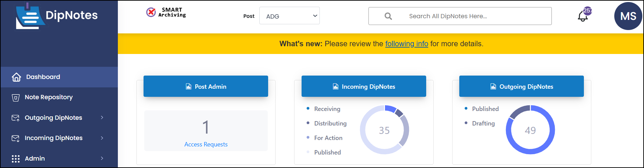Click the Incoming DipNotes blue card button
The width and height of the screenshot is (644, 168).
point(364,86)
